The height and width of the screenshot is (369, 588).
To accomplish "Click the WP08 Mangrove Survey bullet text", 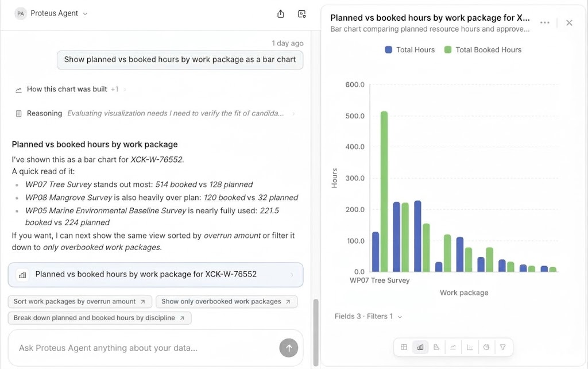I will pyautogui.click(x=161, y=198).
